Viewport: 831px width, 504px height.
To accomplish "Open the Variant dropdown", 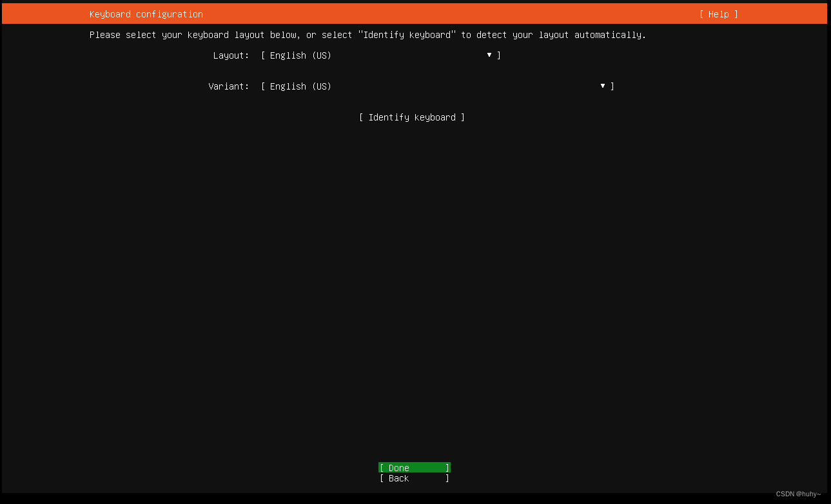I will (x=438, y=86).
